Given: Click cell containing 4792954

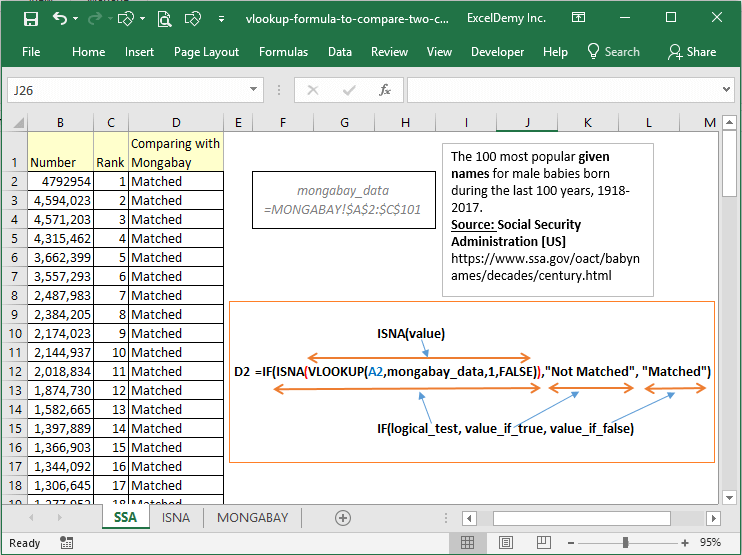Looking at the screenshot, I should coord(61,182).
